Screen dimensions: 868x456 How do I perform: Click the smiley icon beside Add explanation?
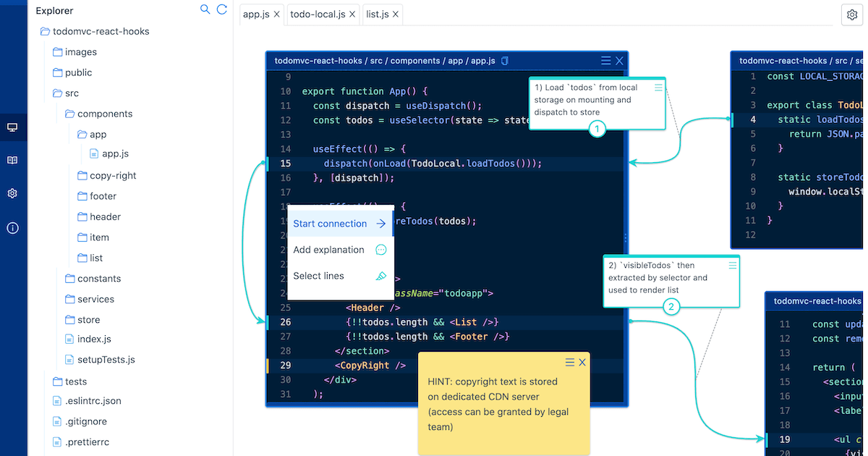(x=381, y=250)
